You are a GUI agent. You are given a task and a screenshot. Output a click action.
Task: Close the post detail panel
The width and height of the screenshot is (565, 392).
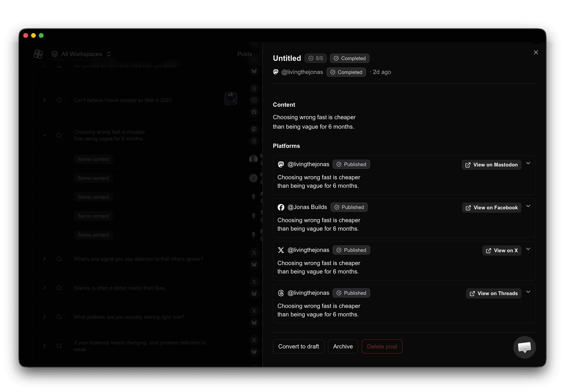[536, 52]
